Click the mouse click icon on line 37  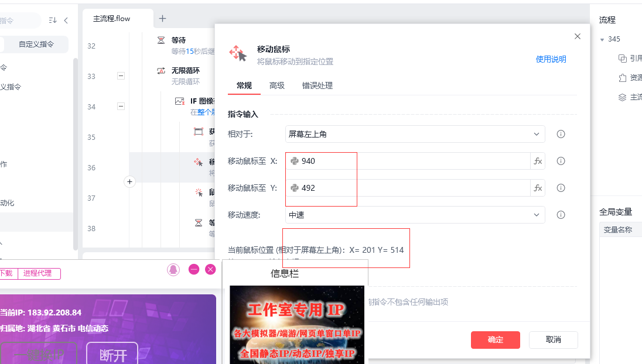click(199, 192)
